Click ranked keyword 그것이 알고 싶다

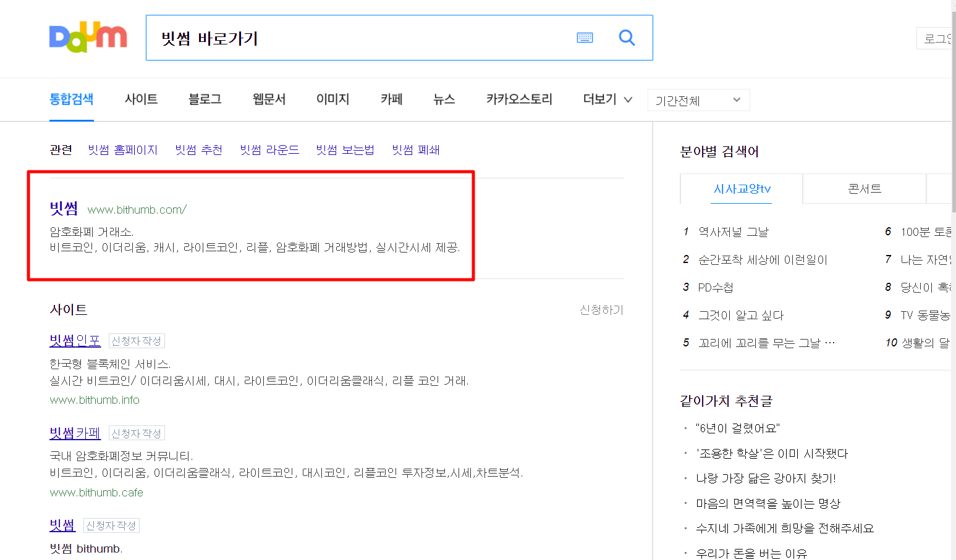click(740, 316)
